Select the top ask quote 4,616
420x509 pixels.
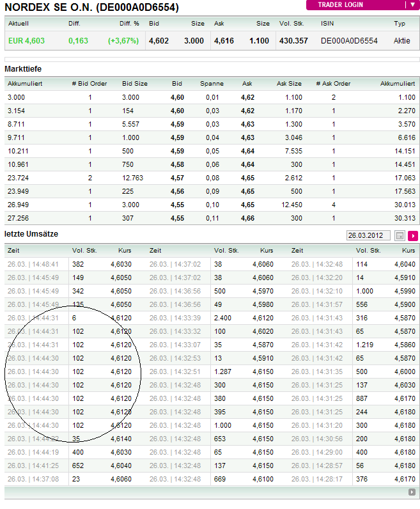224,41
